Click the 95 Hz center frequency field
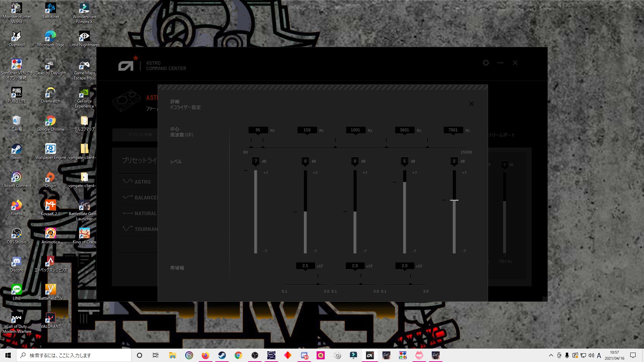 point(258,130)
